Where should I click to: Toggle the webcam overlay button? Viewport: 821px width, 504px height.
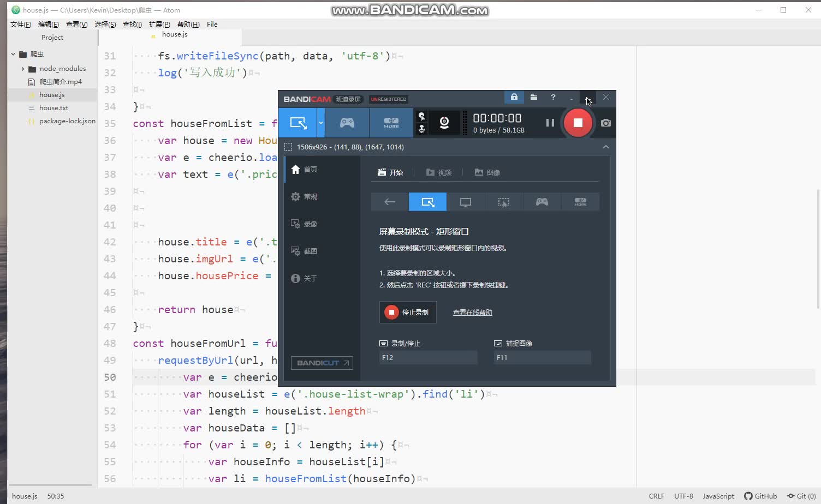pos(444,123)
